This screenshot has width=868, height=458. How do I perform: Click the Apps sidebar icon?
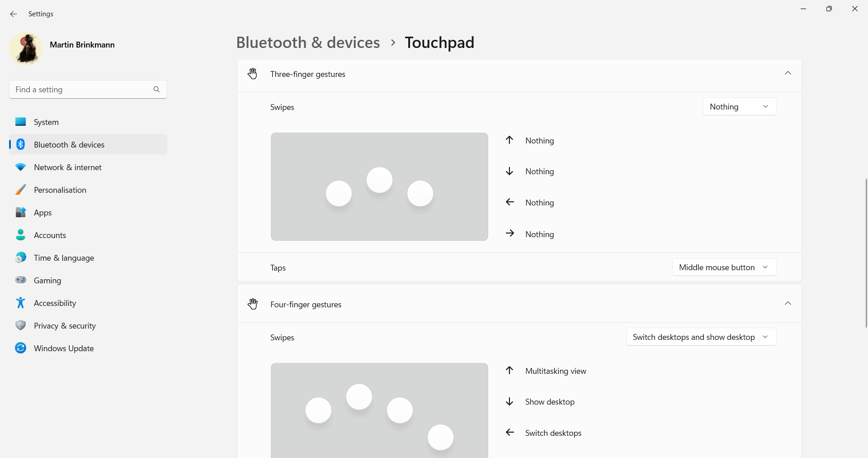pos(20,212)
